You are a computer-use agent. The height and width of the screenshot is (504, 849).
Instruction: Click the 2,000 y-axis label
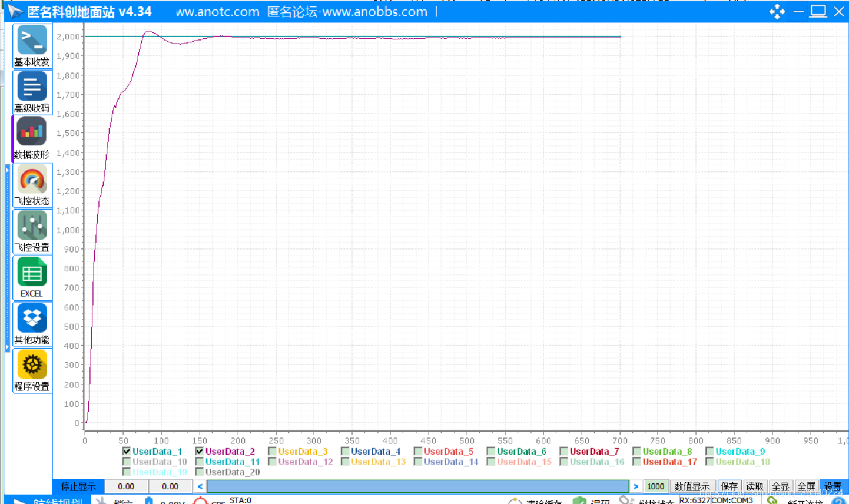[68, 37]
